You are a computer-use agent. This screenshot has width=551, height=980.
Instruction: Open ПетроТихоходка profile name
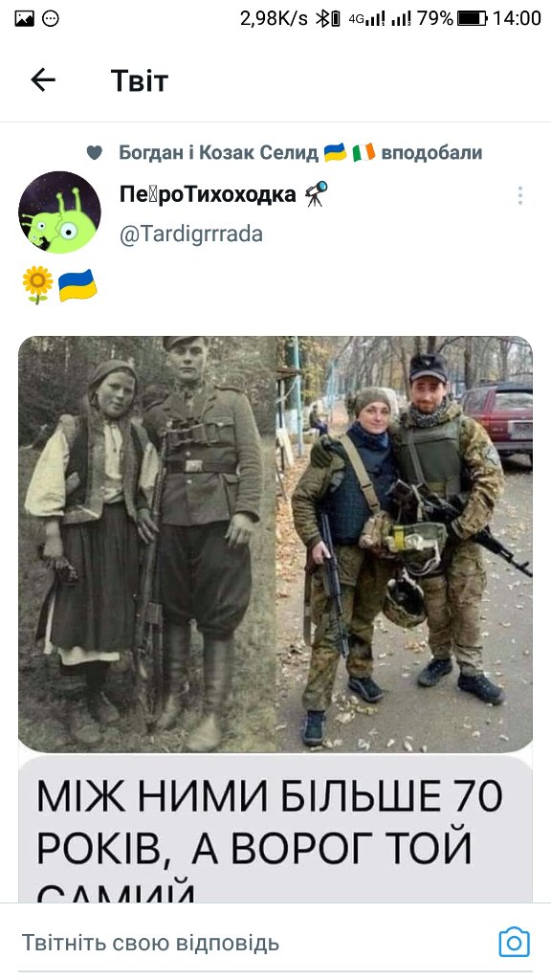point(208,194)
